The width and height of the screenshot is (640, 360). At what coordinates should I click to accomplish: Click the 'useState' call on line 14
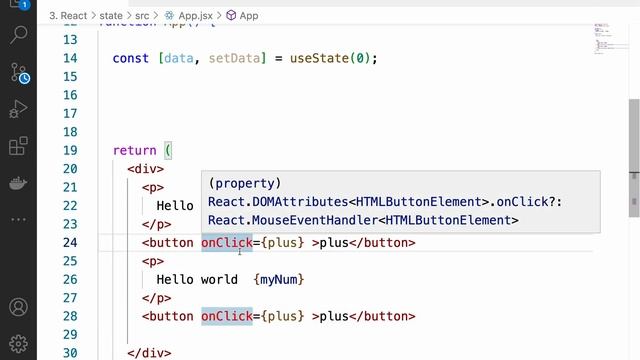(319, 58)
